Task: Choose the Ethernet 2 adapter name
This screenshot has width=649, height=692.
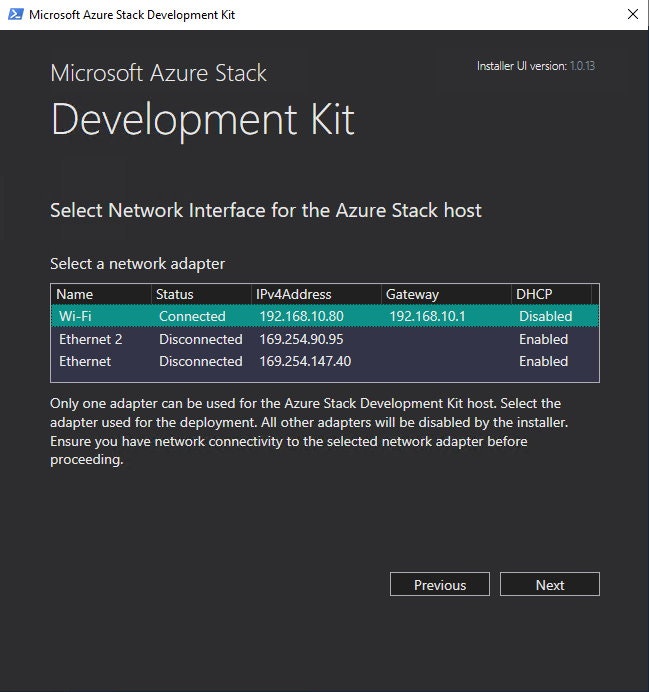Action: click(x=90, y=339)
